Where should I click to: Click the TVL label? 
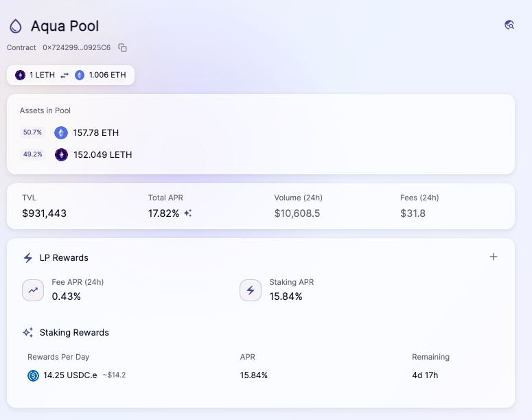(30, 198)
